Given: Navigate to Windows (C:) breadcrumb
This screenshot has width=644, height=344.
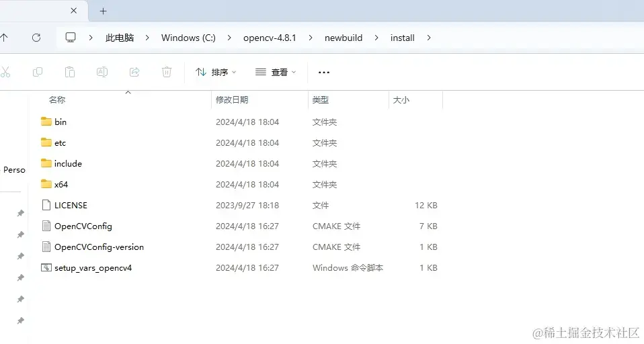Looking at the screenshot, I should 188,38.
